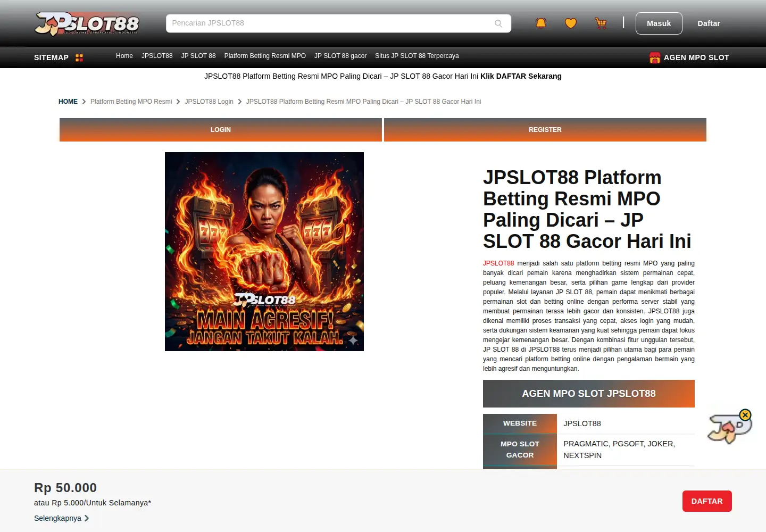Open Platform Betting MPO Resmi breadcrumb
766x532 pixels.
click(x=131, y=102)
